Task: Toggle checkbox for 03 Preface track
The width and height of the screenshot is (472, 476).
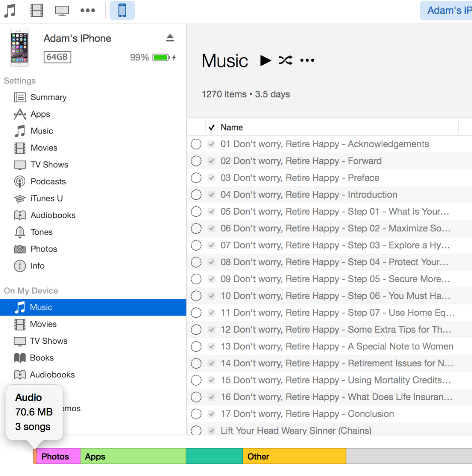Action: tap(212, 178)
